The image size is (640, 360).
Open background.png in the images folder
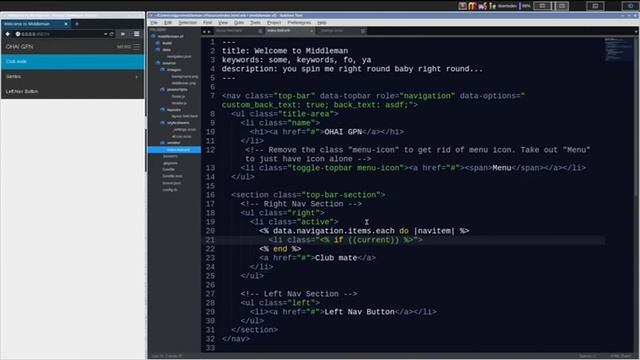click(x=184, y=76)
